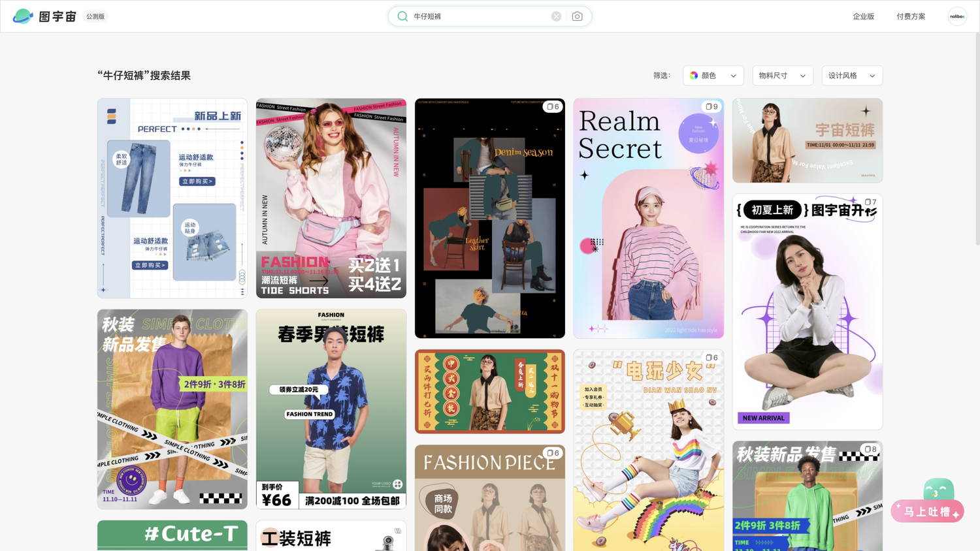Click the green mascot feedback icon
The image size is (980, 551).
(x=939, y=489)
